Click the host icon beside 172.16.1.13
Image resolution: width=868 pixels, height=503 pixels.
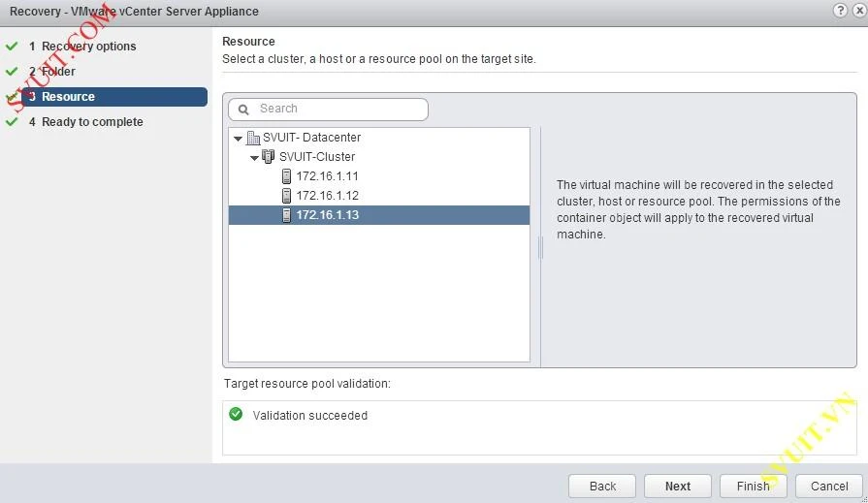[286, 215]
